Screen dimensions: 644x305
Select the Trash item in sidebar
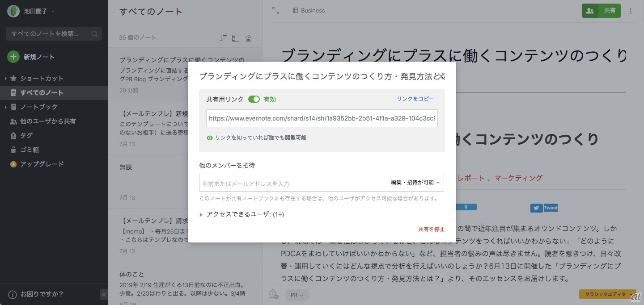[30, 150]
